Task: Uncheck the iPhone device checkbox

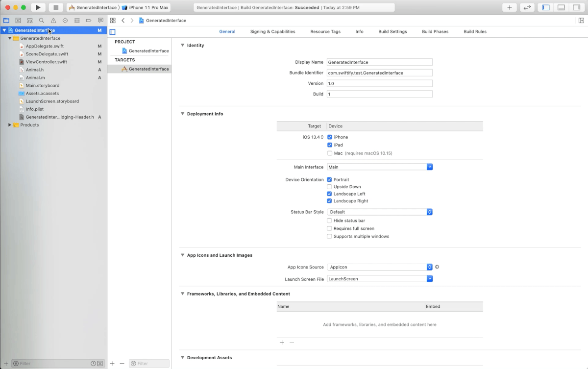Action: (x=330, y=137)
